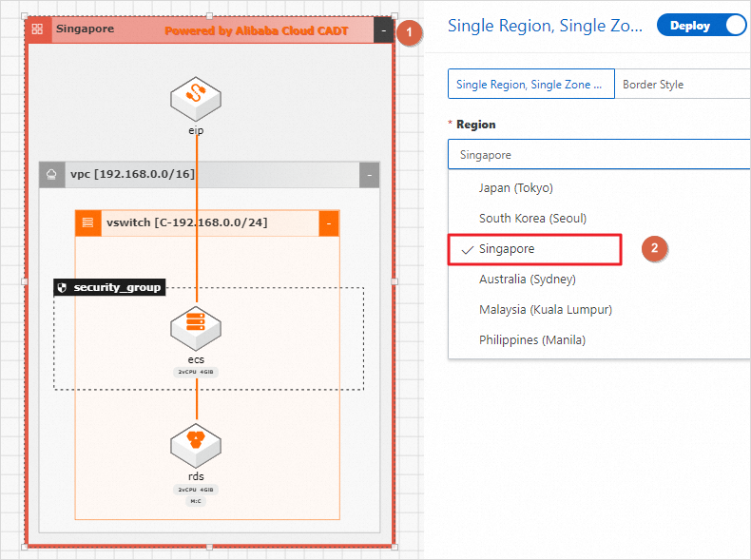Collapse the Singapore region container
This screenshot has width=751, height=560.
coord(384,30)
